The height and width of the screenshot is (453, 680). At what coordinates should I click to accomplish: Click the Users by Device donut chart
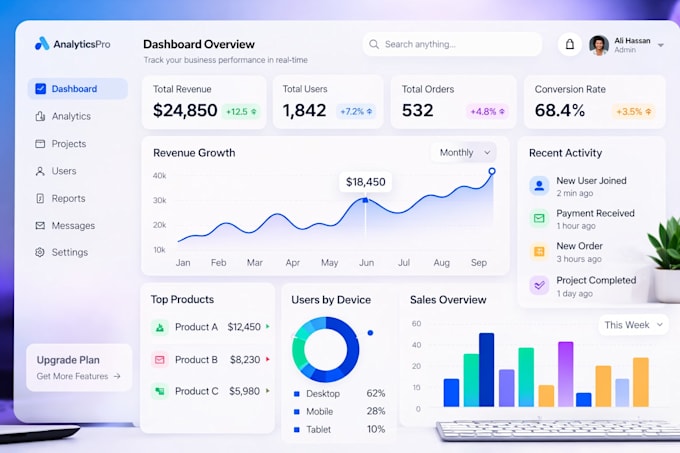326,349
